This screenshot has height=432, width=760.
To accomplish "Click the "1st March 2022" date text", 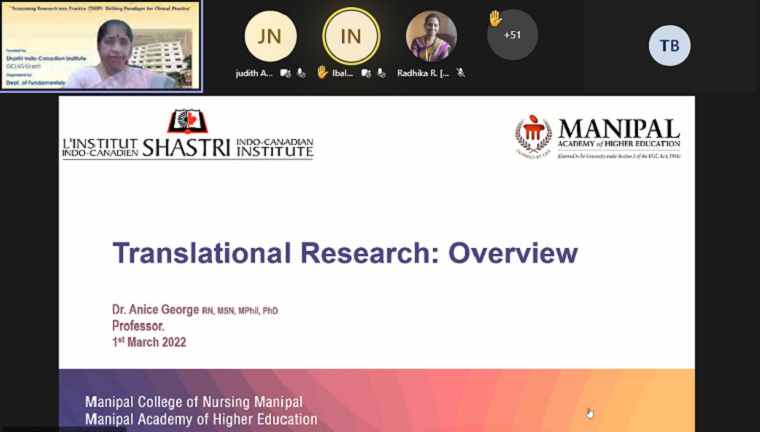I will (x=149, y=342).
